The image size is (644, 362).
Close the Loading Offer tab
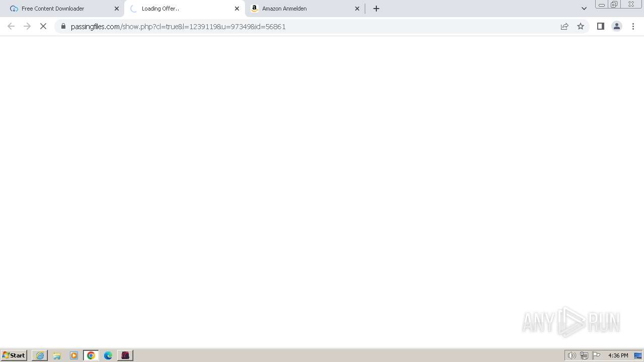click(x=237, y=9)
